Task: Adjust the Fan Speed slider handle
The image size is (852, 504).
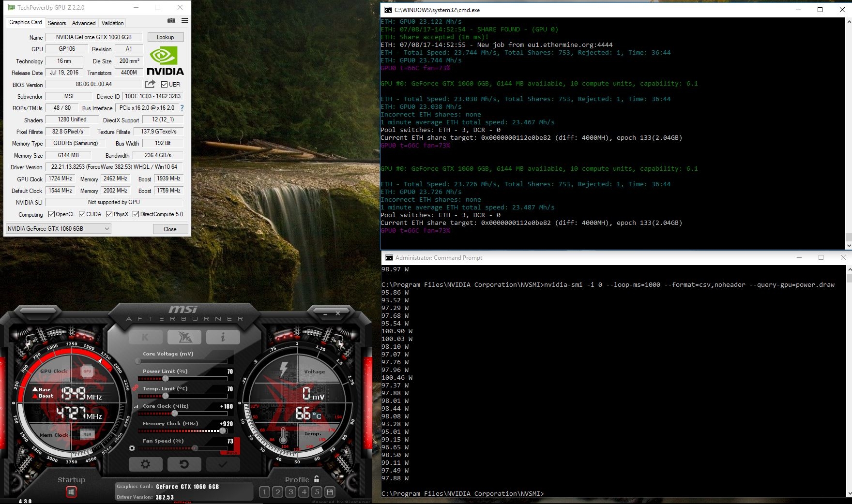Action: 195,448
